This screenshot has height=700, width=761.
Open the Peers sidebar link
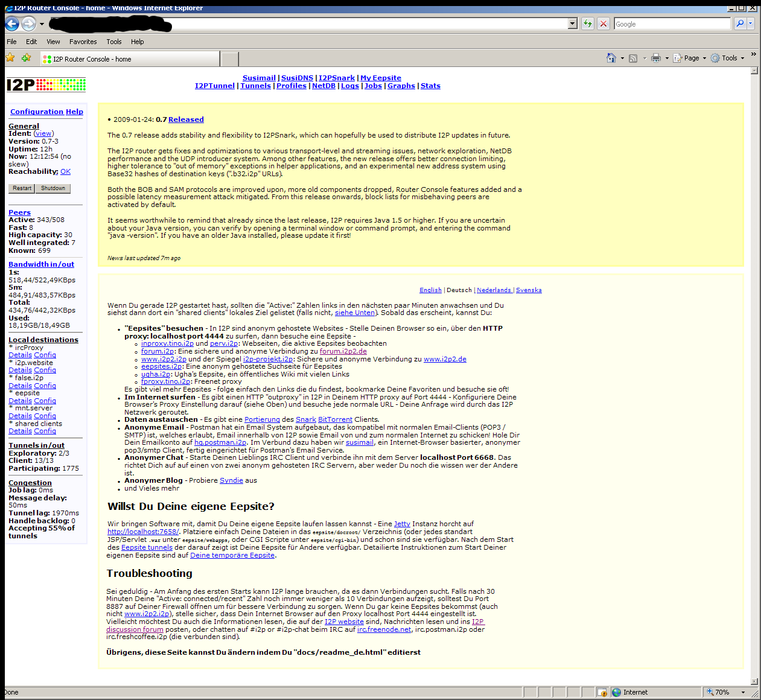click(x=19, y=212)
